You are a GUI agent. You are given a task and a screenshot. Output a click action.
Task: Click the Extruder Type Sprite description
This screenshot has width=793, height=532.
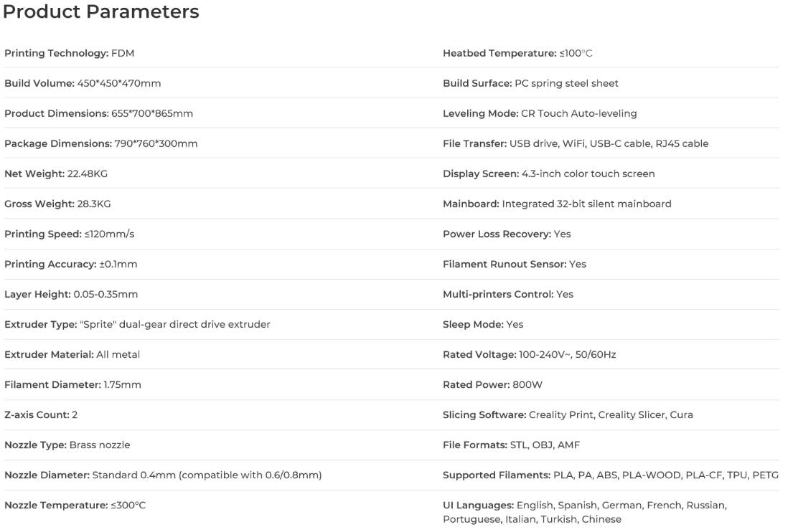(x=137, y=324)
